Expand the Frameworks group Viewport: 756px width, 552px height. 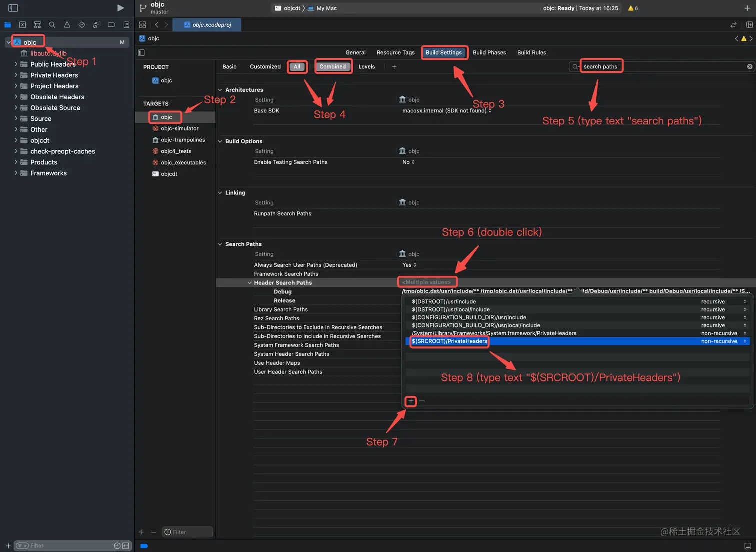pyautogui.click(x=16, y=173)
